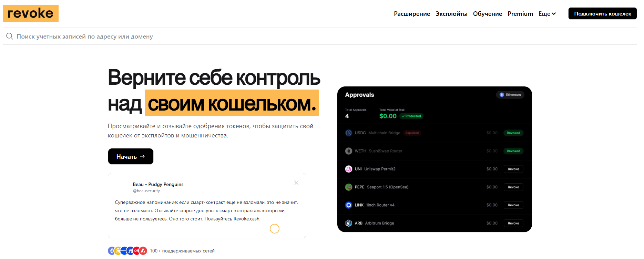Click the Ethereum network icon at bottom
Image resolution: width=644 pixels, height=259 pixels.
tap(111, 251)
